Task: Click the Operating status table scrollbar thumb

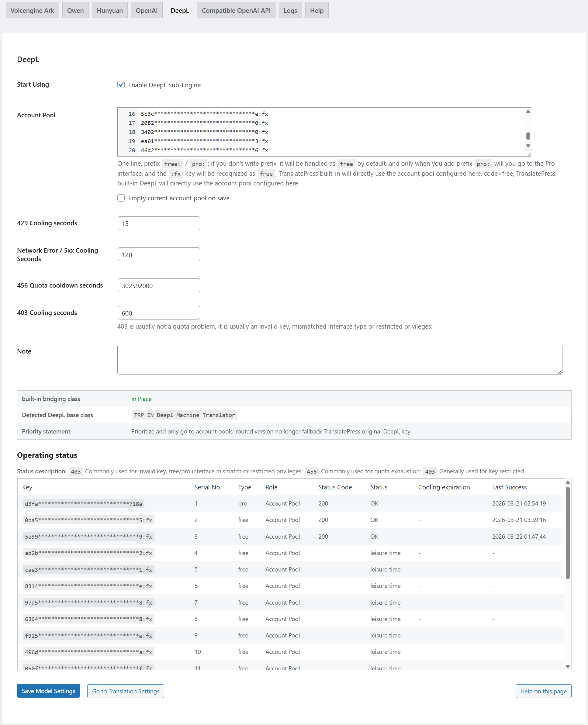Action: (568, 533)
